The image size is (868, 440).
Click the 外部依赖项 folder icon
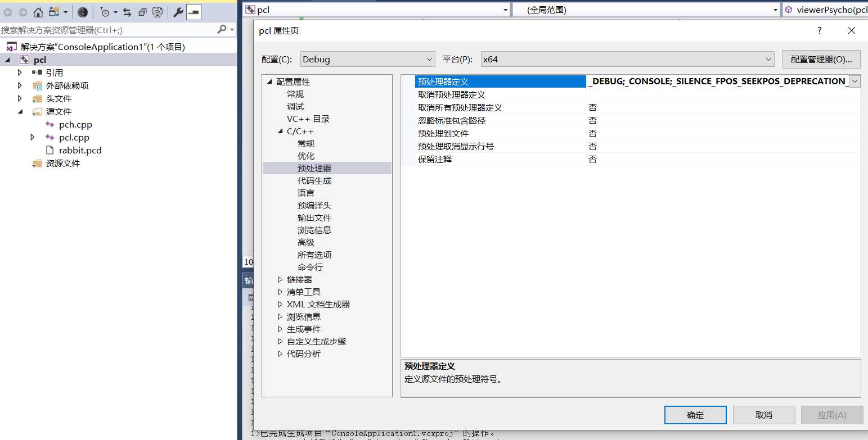pyautogui.click(x=37, y=85)
